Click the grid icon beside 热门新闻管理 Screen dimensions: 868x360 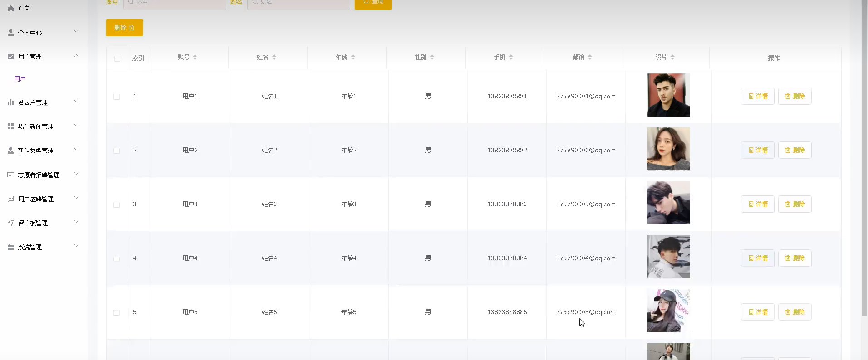(11, 126)
